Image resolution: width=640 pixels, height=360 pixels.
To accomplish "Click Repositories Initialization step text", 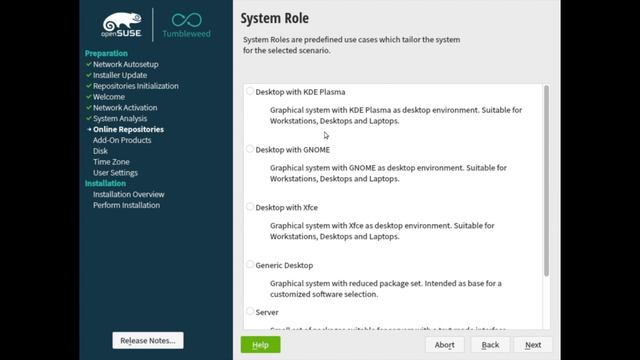I will click(136, 86).
